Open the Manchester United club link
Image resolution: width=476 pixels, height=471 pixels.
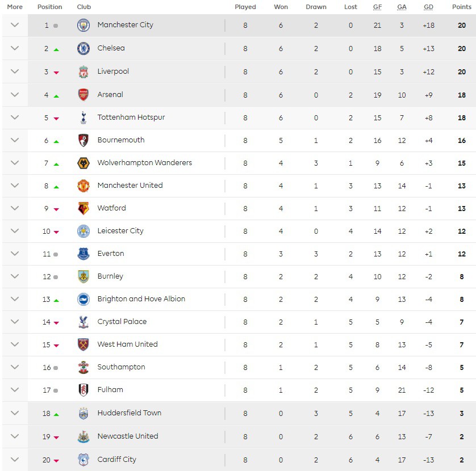pos(130,186)
